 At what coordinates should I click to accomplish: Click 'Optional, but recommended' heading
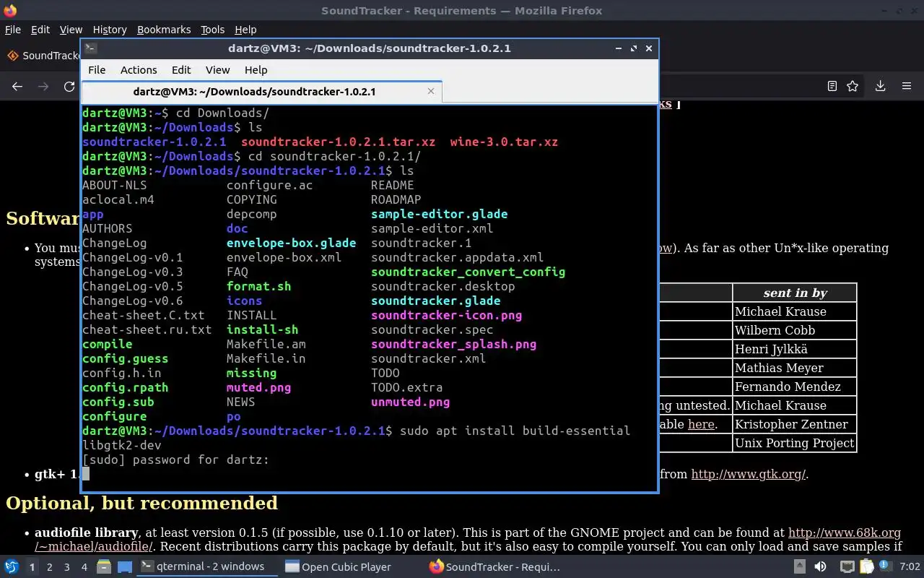pyautogui.click(x=141, y=504)
